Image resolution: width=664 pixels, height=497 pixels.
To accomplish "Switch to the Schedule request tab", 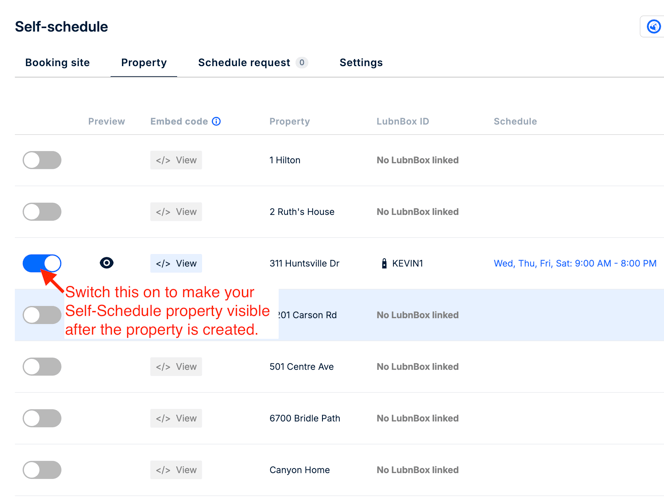I will [x=244, y=63].
